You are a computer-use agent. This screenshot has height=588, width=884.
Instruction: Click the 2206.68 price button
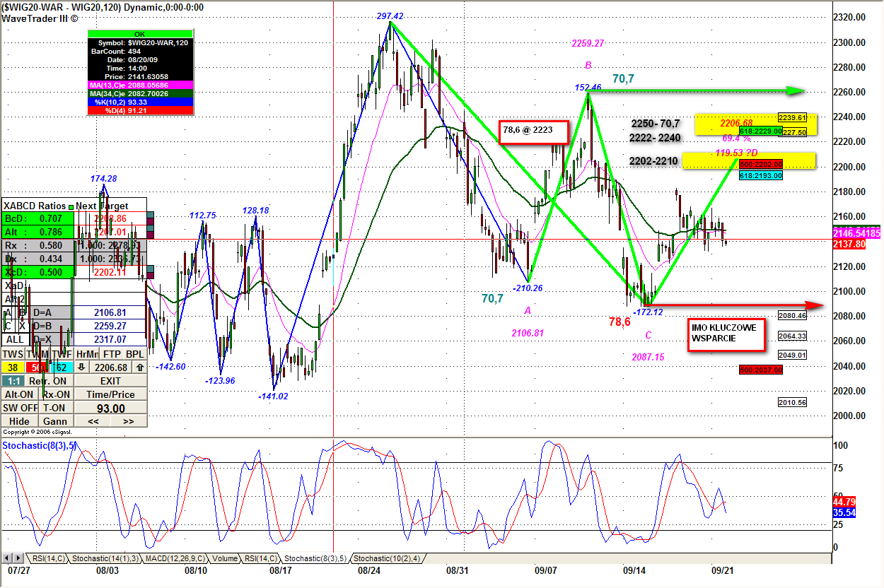110,367
